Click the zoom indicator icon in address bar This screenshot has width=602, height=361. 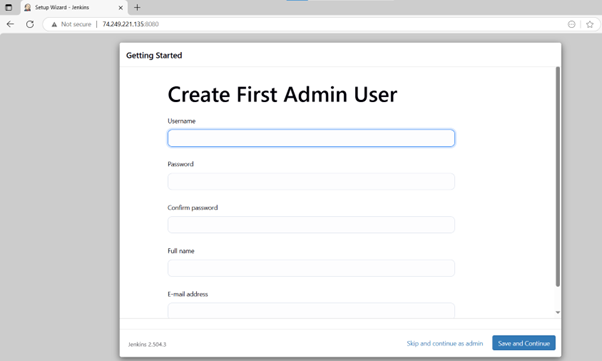click(x=572, y=24)
